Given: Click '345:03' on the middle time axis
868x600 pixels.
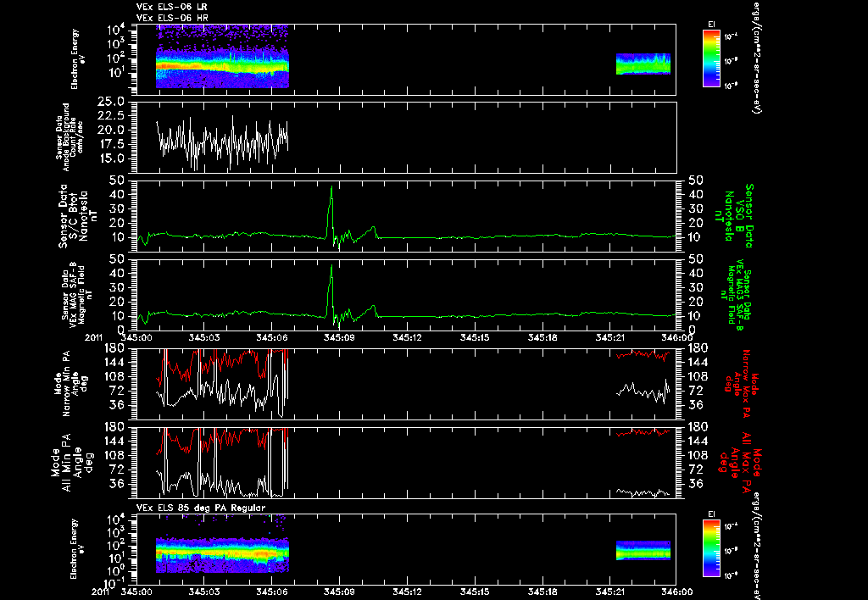Looking at the screenshot, I should point(204,336).
